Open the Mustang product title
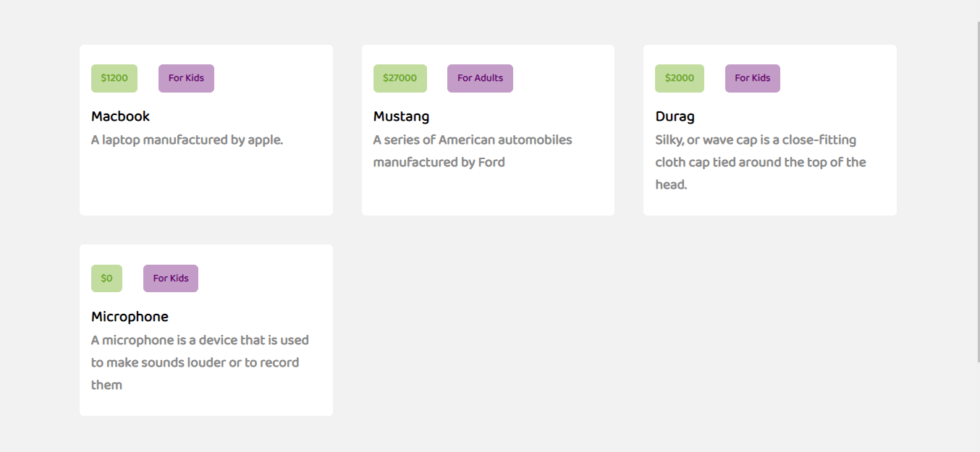980x452 pixels. point(401,116)
